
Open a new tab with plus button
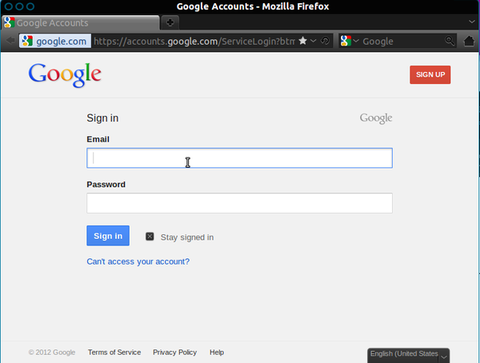(x=170, y=23)
